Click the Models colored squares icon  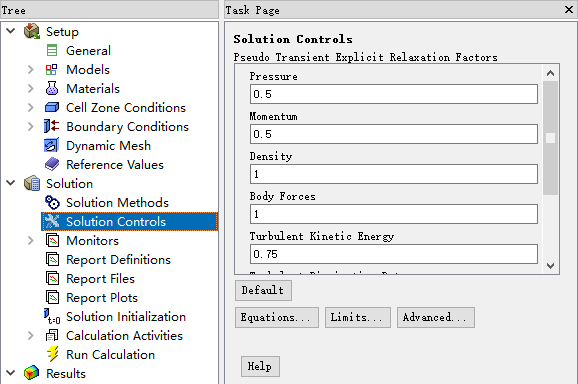(x=52, y=69)
